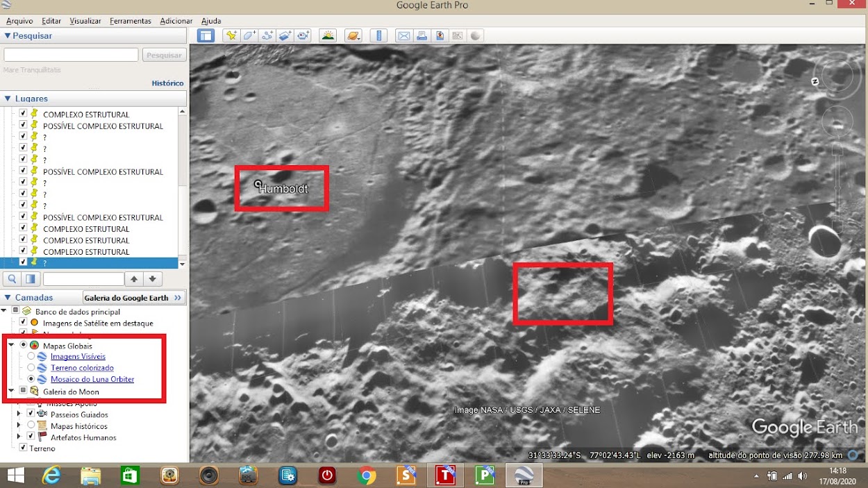Image resolution: width=868 pixels, height=488 pixels.
Task: Open the Editar menu
Action: tap(51, 21)
